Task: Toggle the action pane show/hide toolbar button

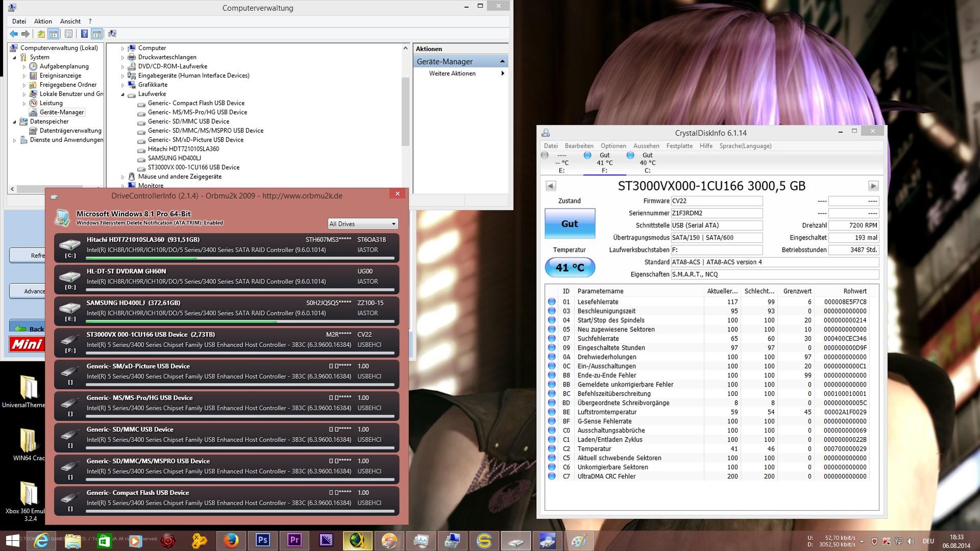Action: 97,34
